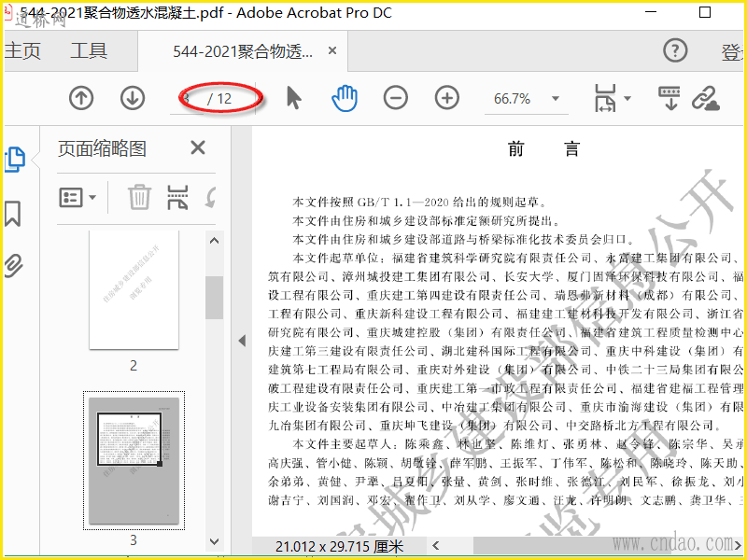The height and width of the screenshot is (560, 747).
Task: Select page 3 thumbnail
Action: [134, 461]
